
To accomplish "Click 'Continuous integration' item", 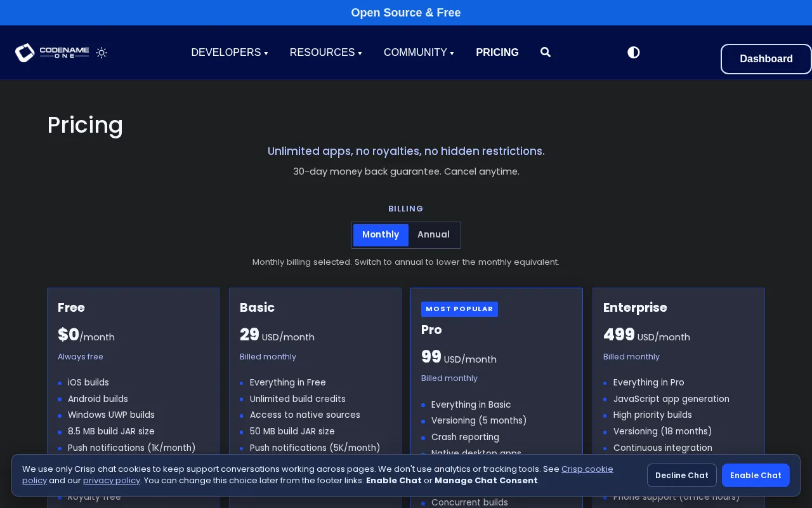I will [663, 448].
